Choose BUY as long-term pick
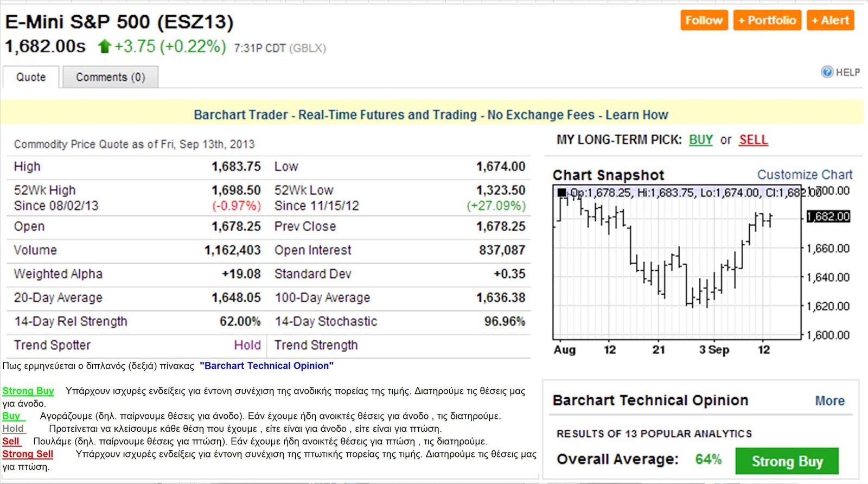Viewport: 868px width, 484px height. tap(700, 140)
